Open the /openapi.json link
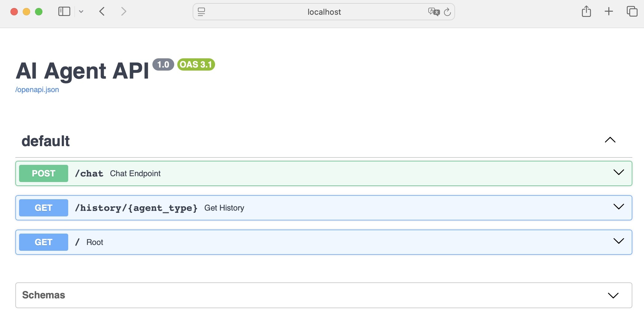The height and width of the screenshot is (318, 644). pos(37,90)
